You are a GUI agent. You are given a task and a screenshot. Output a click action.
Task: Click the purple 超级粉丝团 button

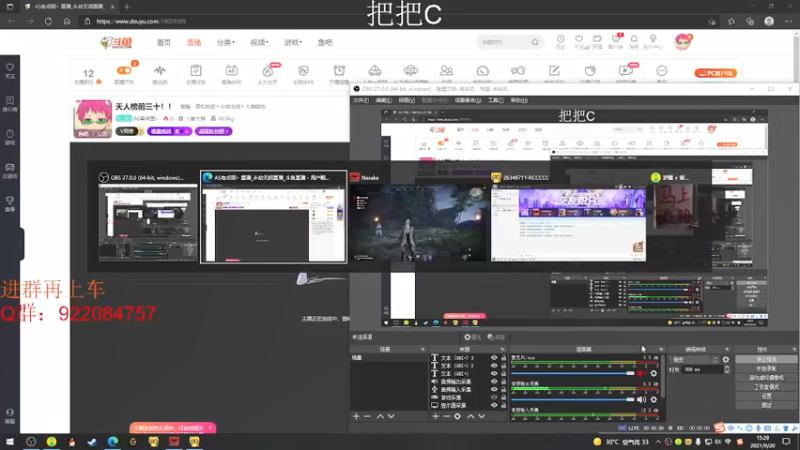point(213,131)
